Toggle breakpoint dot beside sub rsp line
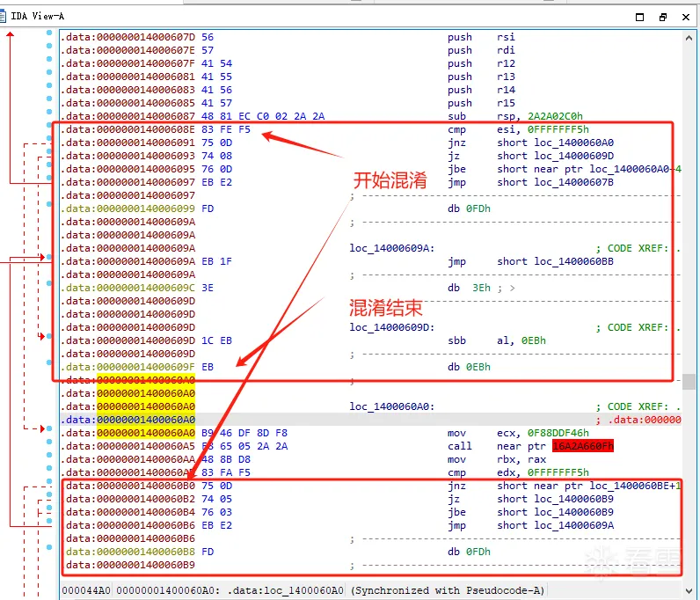Image resolution: width=700 pixels, height=600 pixels. [49, 112]
